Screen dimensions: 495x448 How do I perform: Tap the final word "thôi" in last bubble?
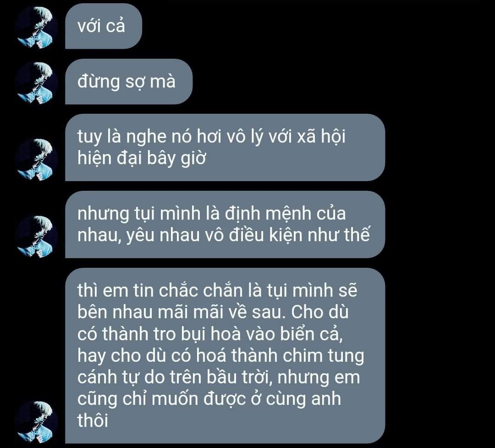pyautogui.click(x=93, y=420)
